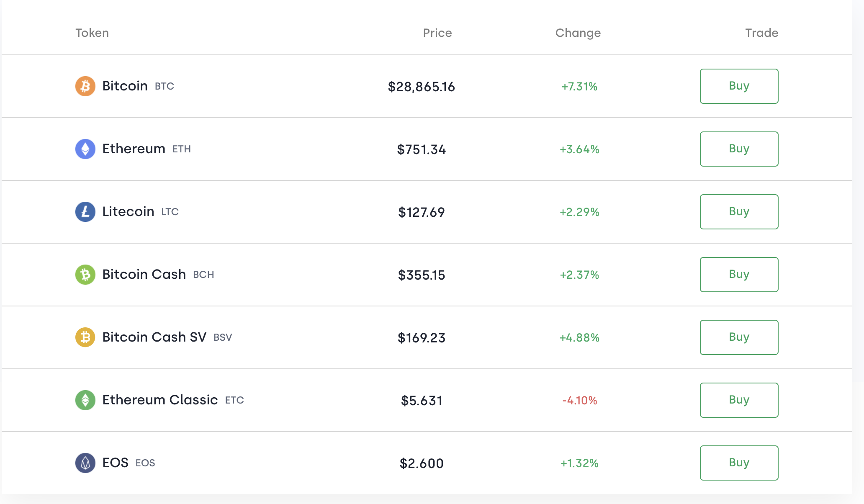Buy Litecoin using its Buy button
Viewport: 864px width, 504px height.
coord(739,212)
